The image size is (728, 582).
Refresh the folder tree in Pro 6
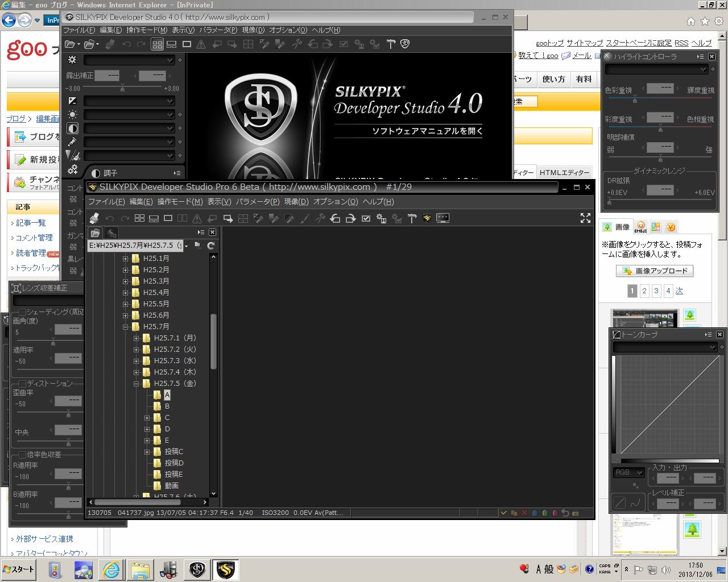[211, 246]
